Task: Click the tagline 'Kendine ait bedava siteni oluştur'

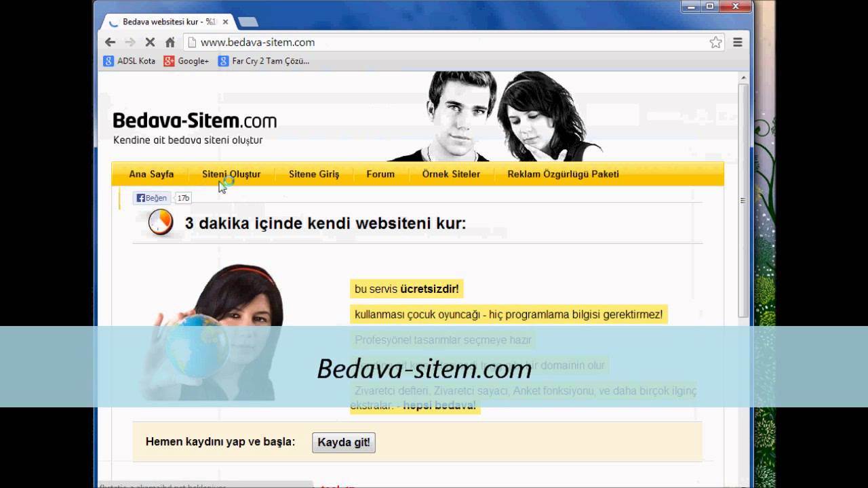Action: [x=188, y=140]
